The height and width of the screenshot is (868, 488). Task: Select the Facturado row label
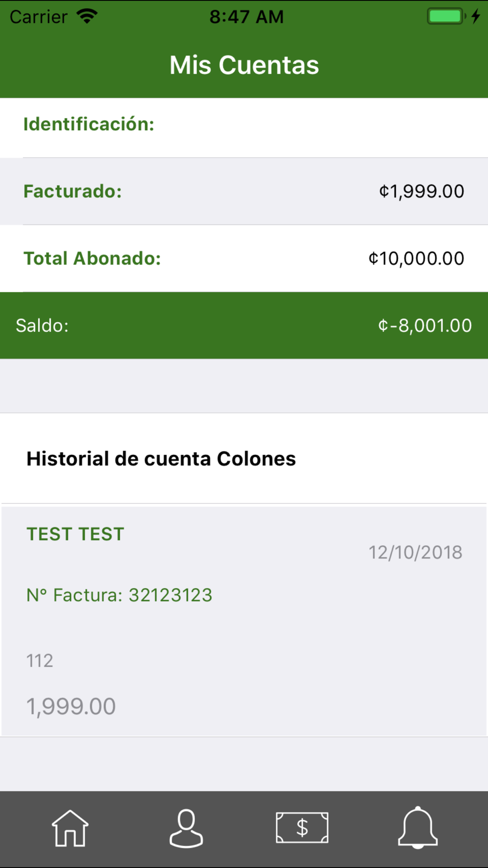[73, 191]
